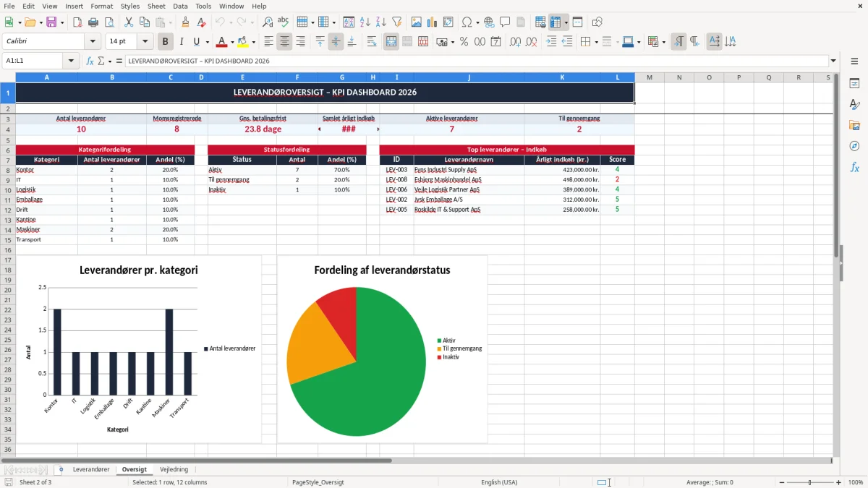Export directly as PDF
868x488 pixels.
pyautogui.click(x=77, y=22)
